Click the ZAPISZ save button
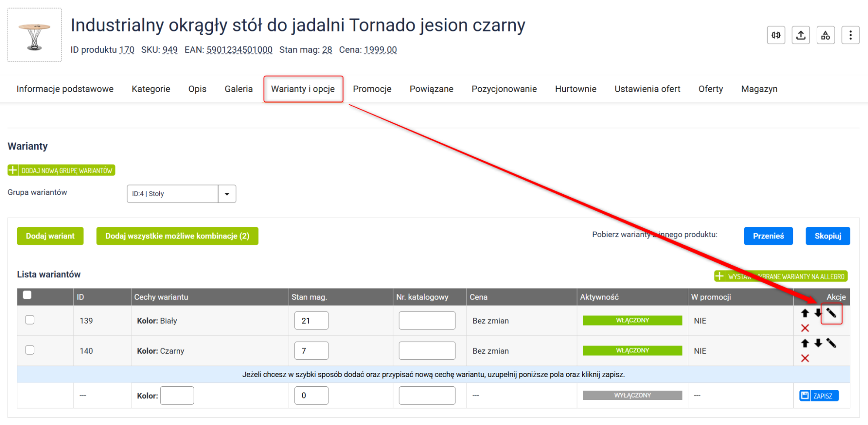The width and height of the screenshot is (868, 425). [818, 395]
